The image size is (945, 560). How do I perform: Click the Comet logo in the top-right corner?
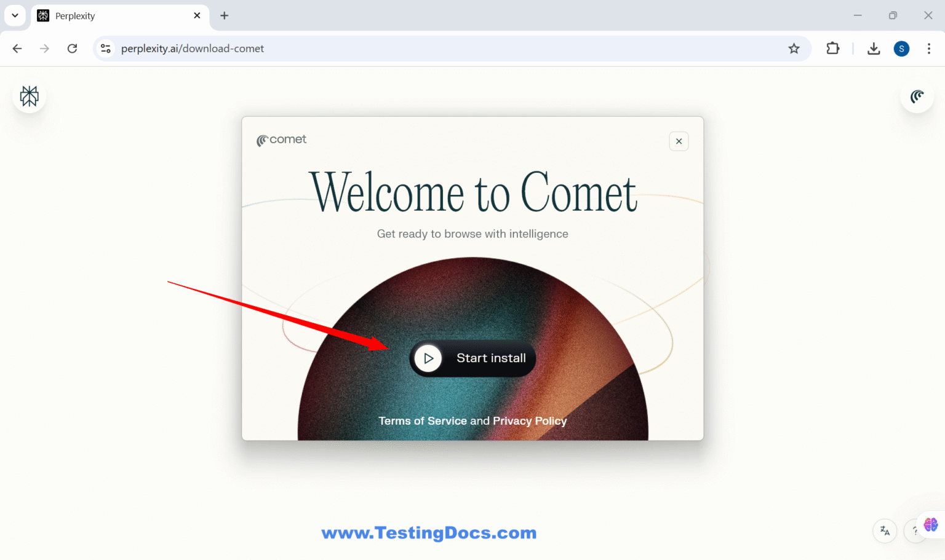tap(917, 96)
